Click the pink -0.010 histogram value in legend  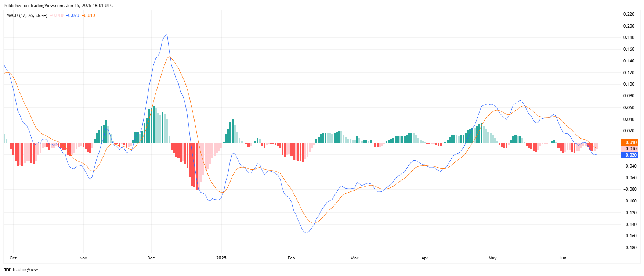(x=57, y=15)
